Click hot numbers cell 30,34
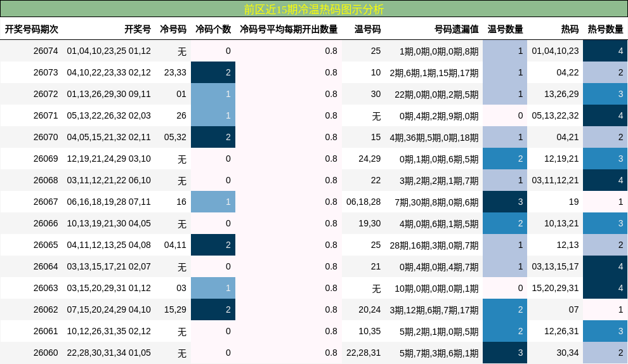This screenshot has height=364, width=628. click(x=568, y=353)
